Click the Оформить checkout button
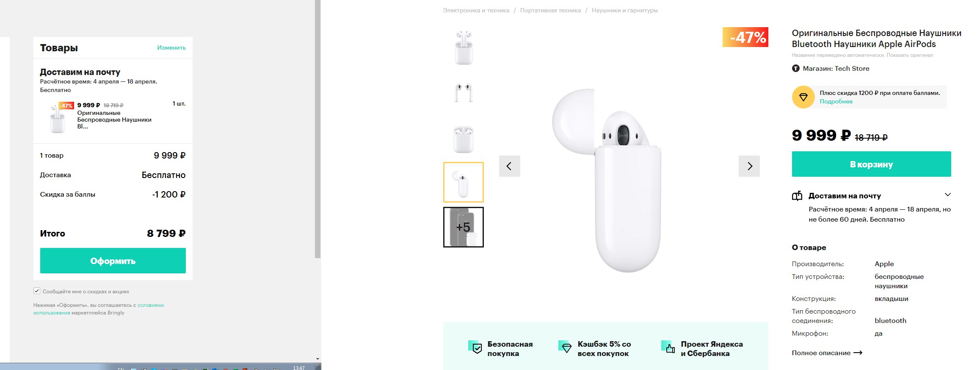The height and width of the screenshot is (370, 980). [113, 261]
